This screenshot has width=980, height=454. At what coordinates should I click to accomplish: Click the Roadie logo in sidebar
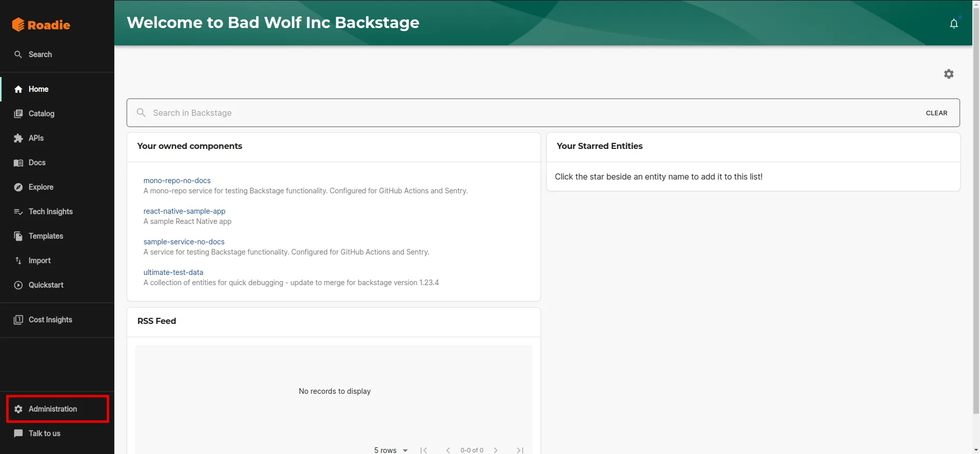pyautogui.click(x=41, y=24)
